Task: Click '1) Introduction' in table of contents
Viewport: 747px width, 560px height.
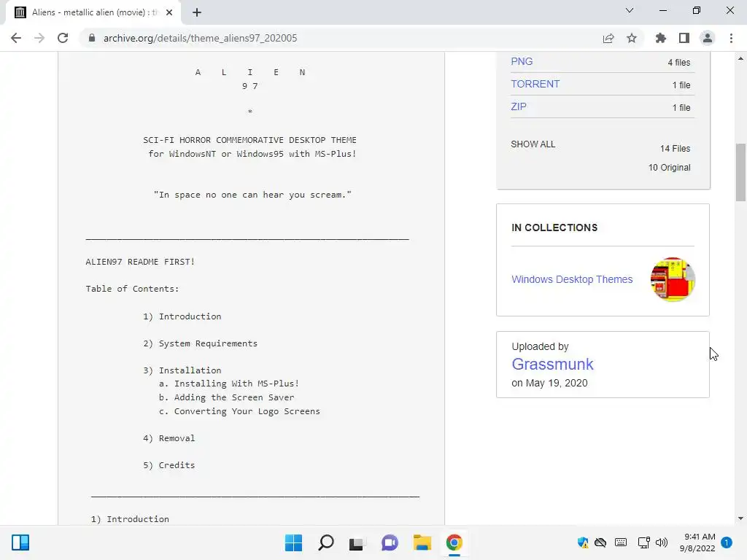Action: coord(182,316)
